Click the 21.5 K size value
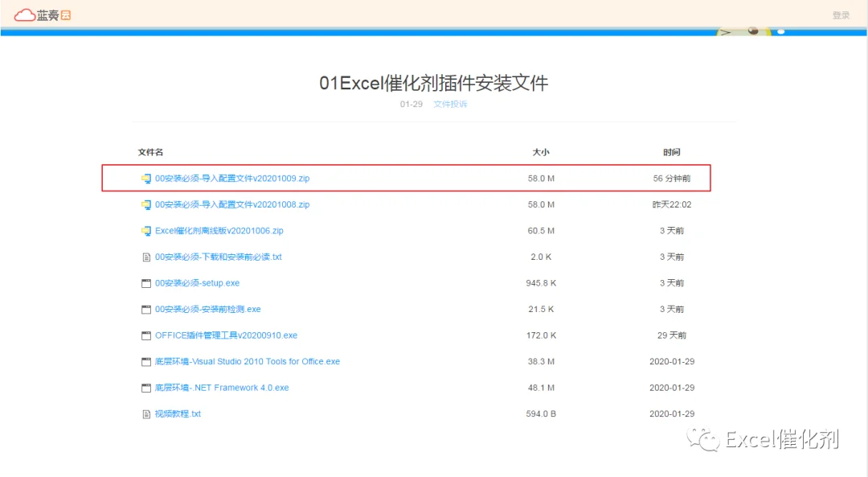 pos(541,309)
